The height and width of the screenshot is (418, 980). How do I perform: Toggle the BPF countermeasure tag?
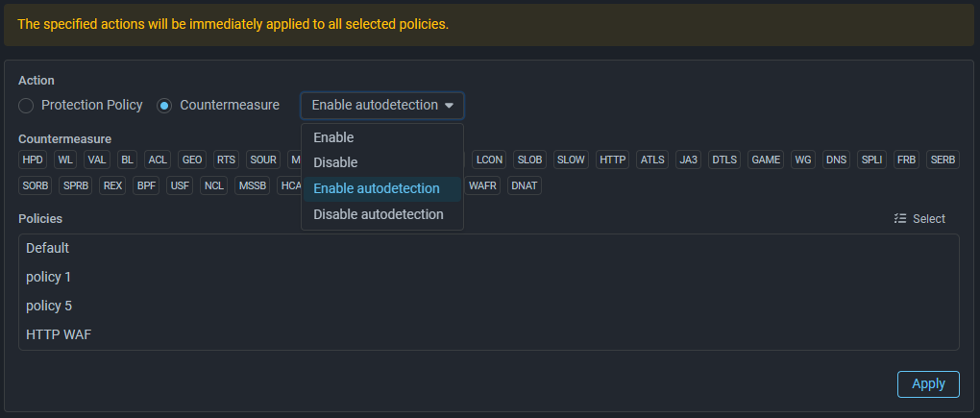146,185
